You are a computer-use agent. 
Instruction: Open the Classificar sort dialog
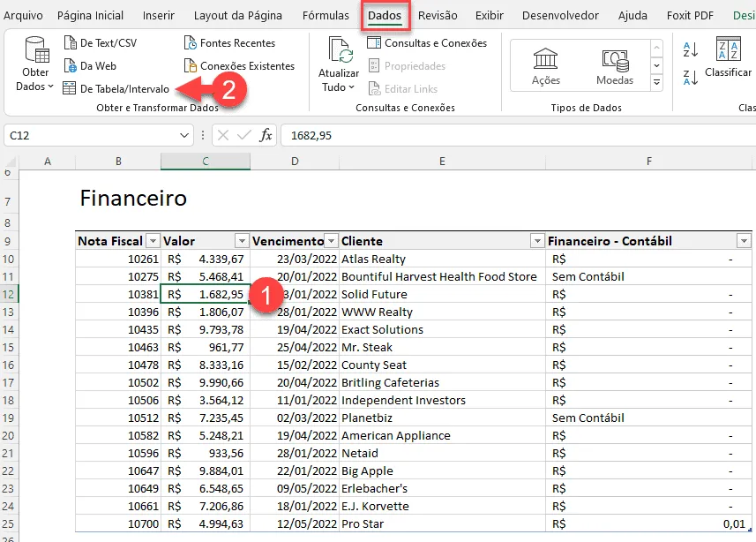click(x=728, y=57)
